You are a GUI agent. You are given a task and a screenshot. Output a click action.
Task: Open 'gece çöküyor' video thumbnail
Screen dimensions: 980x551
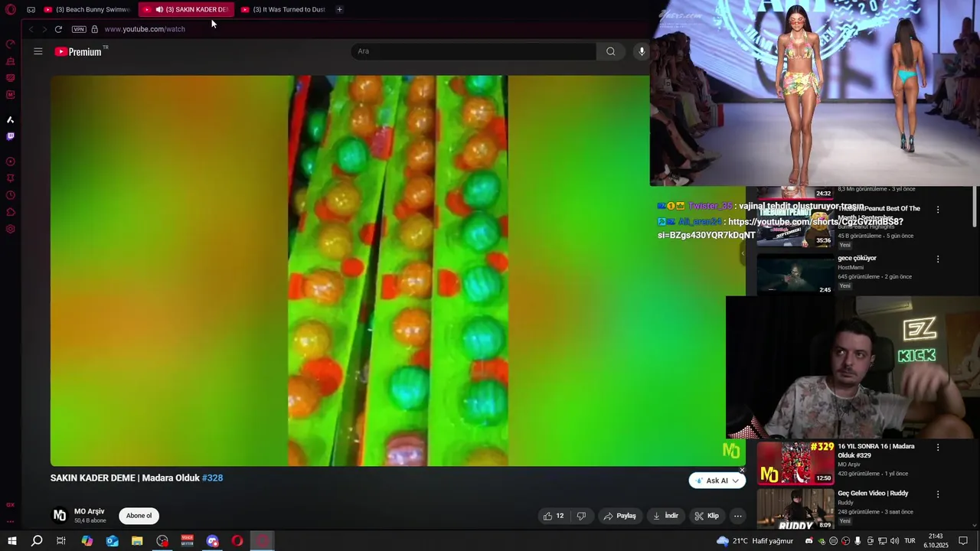pyautogui.click(x=795, y=273)
